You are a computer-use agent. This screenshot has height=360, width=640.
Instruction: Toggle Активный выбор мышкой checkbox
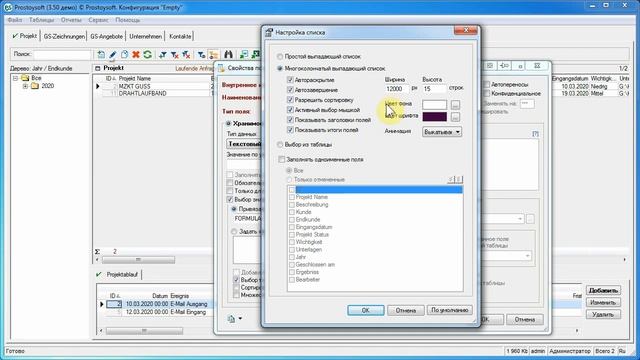coord(290,110)
